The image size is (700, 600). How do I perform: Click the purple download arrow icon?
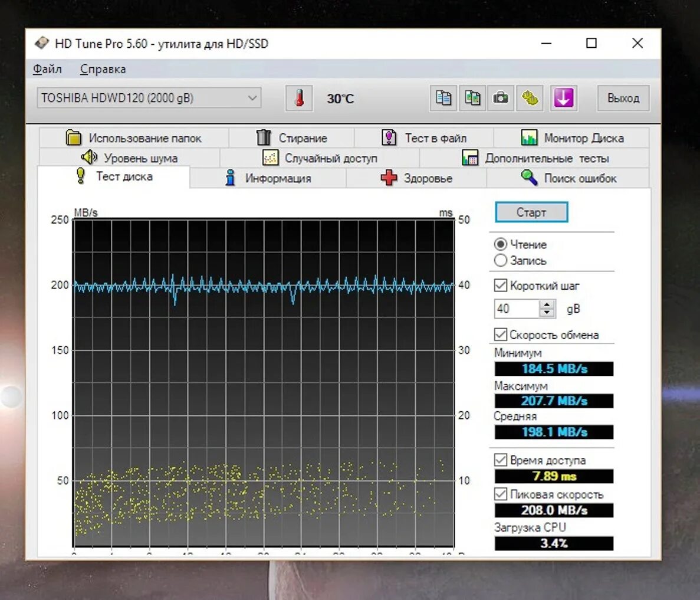(x=563, y=99)
